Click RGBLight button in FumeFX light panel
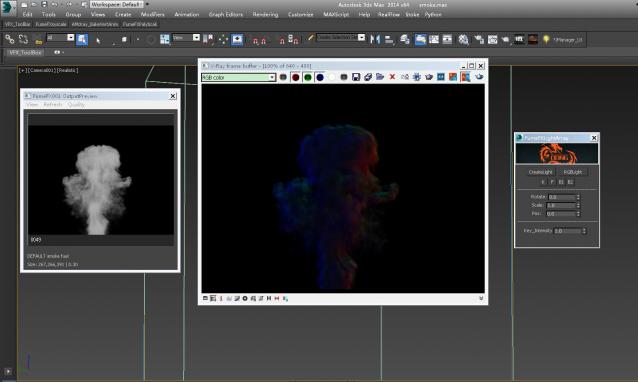This screenshot has width=638, height=382. [x=573, y=172]
